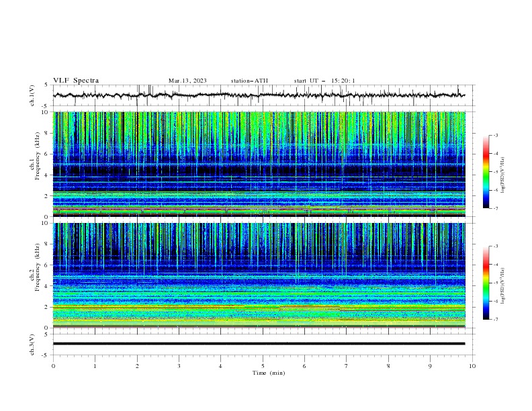This screenshot has width=532, height=411.
Task: Click time axis tick label "3"
Action: pos(179,366)
